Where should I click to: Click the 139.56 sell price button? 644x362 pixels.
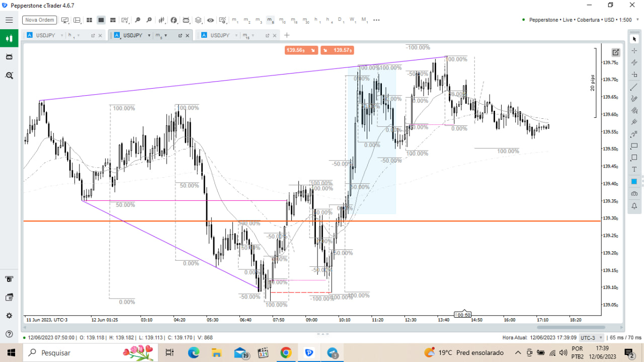pyautogui.click(x=301, y=50)
